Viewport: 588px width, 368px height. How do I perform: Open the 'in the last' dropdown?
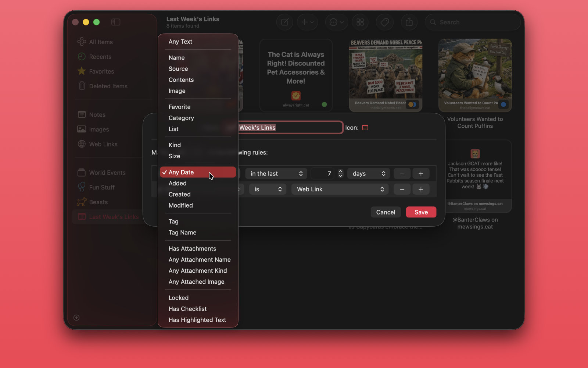[x=276, y=173]
